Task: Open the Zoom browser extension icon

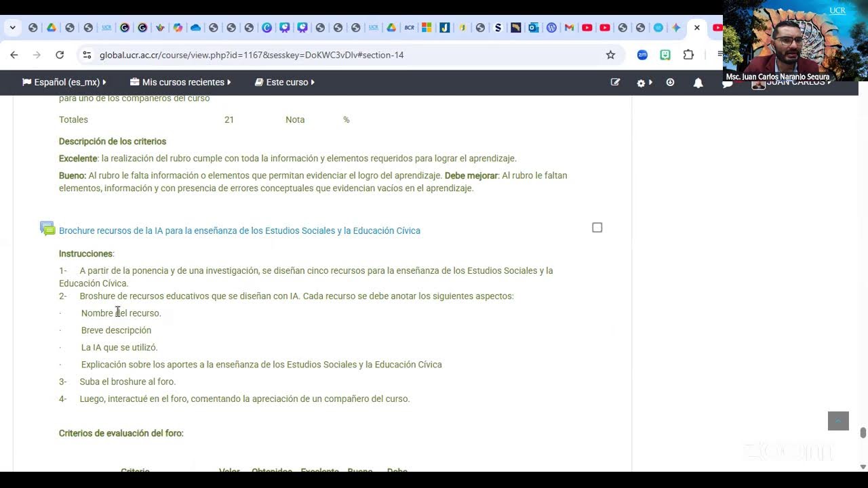Action: pyautogui.click(x=642, y=55)
